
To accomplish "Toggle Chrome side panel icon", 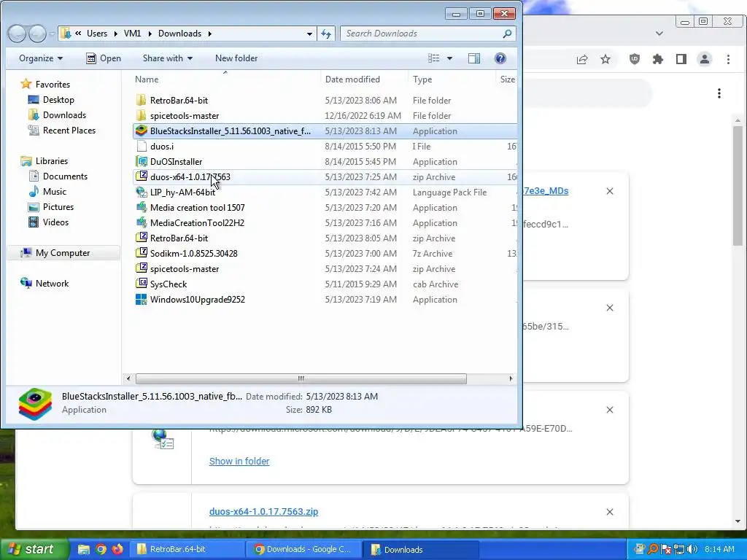I will [681, 59].
